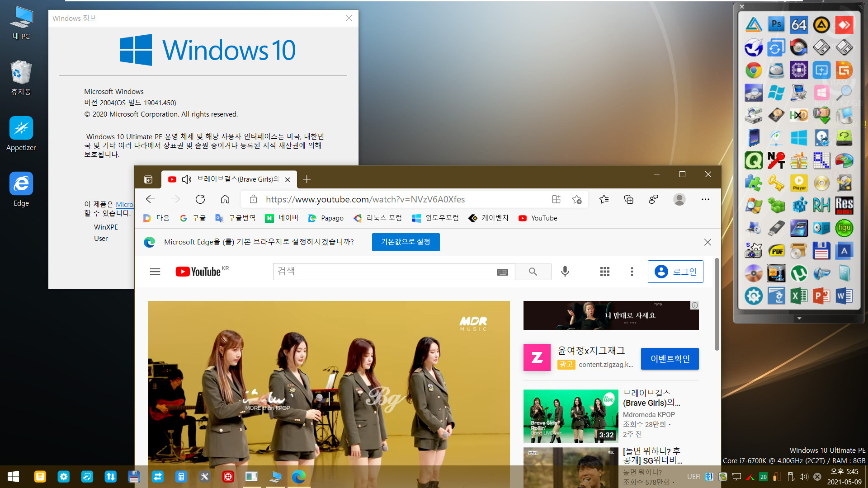The image size is (868, 488).
Task: Dismiss the default browser prompt bar
Action: [708, 242]
